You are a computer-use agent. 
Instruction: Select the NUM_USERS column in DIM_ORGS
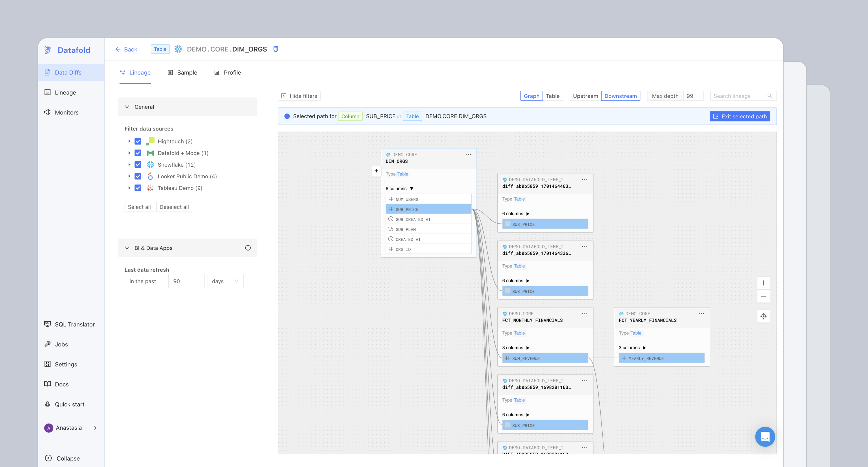(x=428, y=199)
